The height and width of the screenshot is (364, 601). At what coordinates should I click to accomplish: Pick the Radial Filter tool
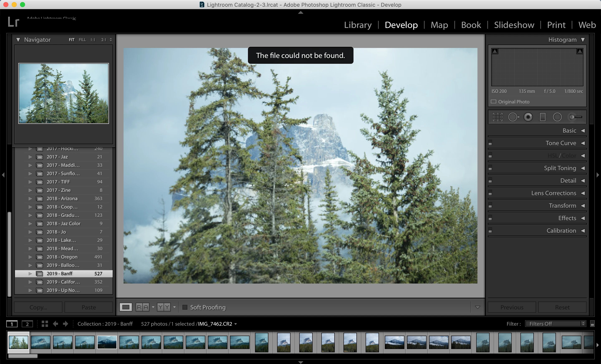(557, 117)
